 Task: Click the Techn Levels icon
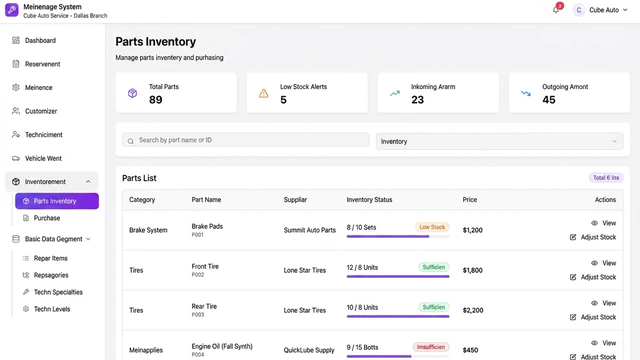(x=26, y=309)
